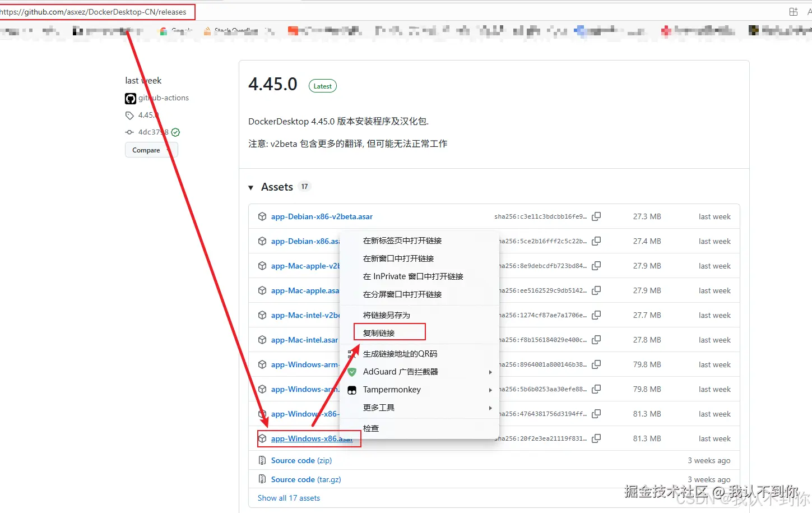Open the app-Mac-intel.asar download link
This screenshot has width=812, height=513.
pos(304,340)
